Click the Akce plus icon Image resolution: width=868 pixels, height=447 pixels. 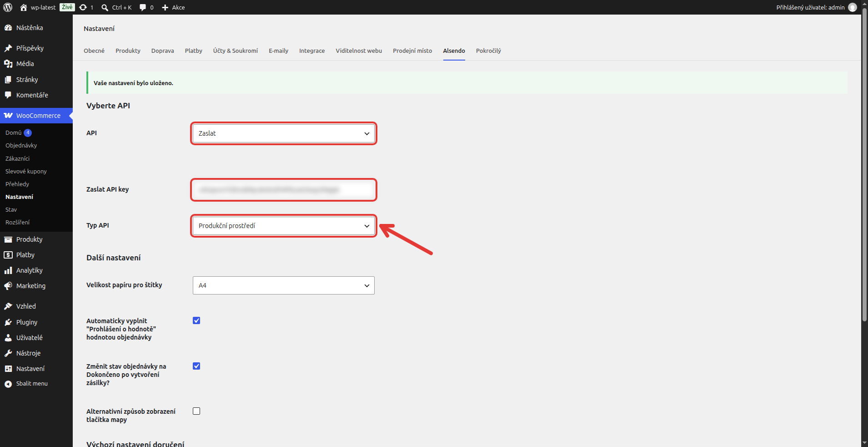pos(165,7)
